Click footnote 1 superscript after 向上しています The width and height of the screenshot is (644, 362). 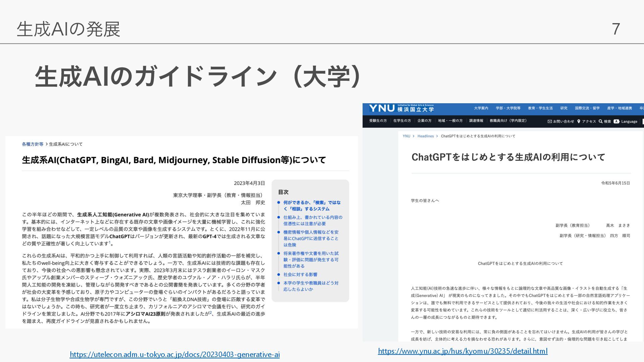click(110, 242)
